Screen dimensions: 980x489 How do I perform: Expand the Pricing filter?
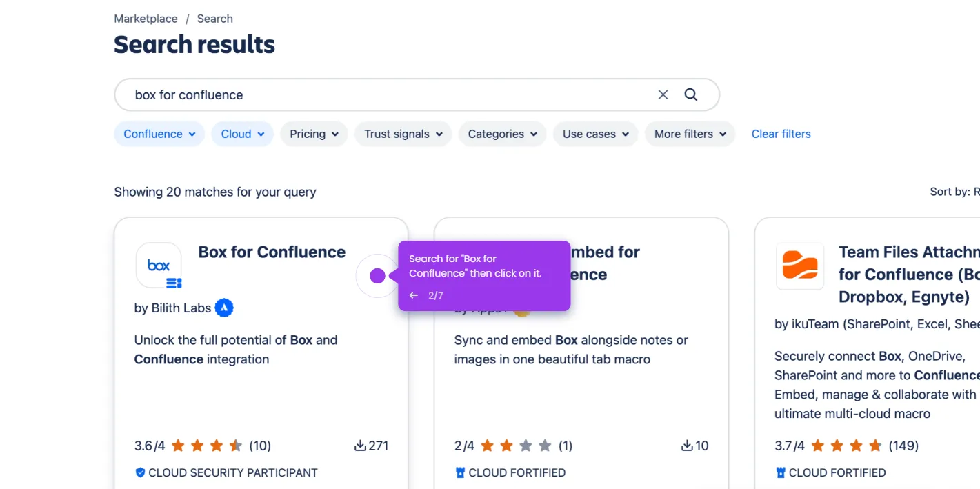(314, 134)
